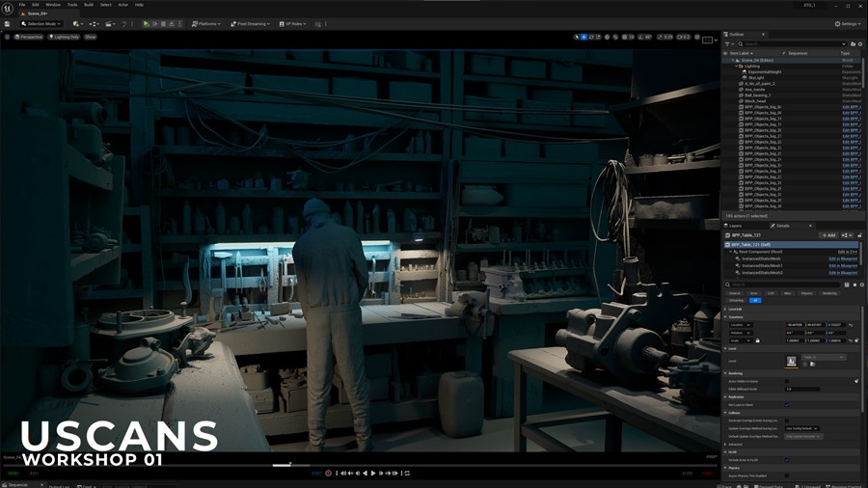This screenshot has height=488, width=868.
Task: Select the viewport Select mode arrow icon
Action: 577,37
